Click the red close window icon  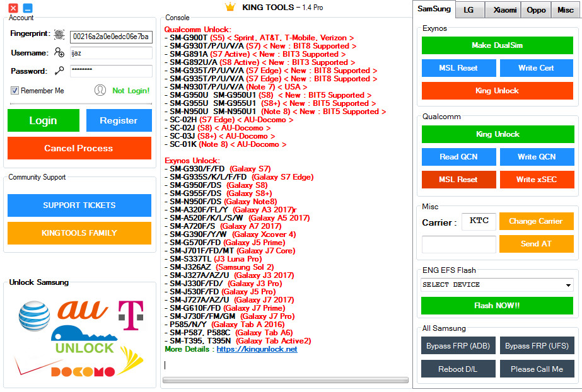(x=13, y=8)
